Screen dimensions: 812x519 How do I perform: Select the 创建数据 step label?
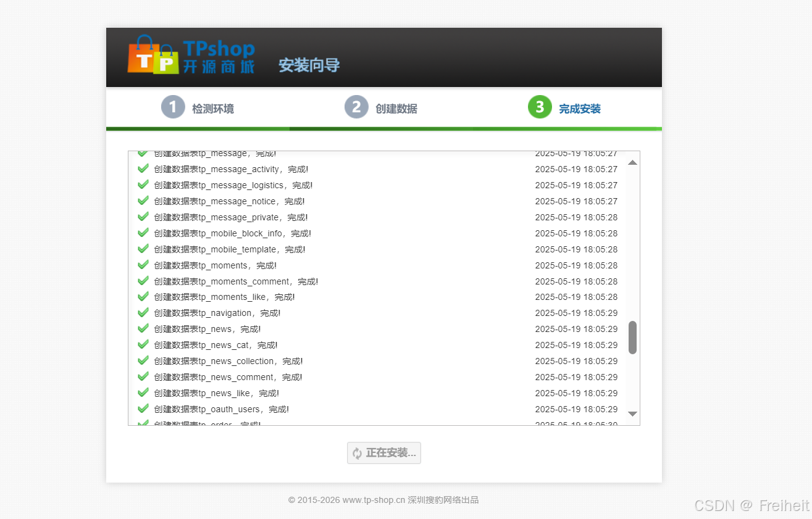[396, 109]
